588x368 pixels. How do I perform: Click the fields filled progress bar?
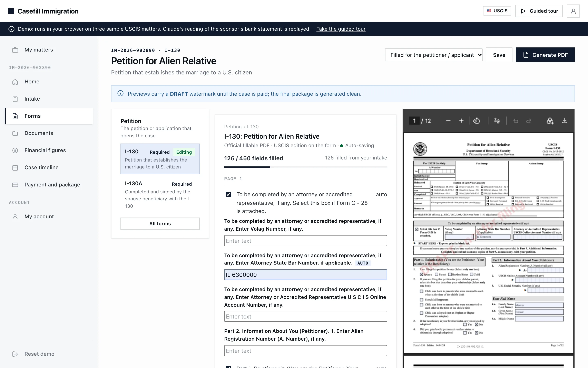305,167
